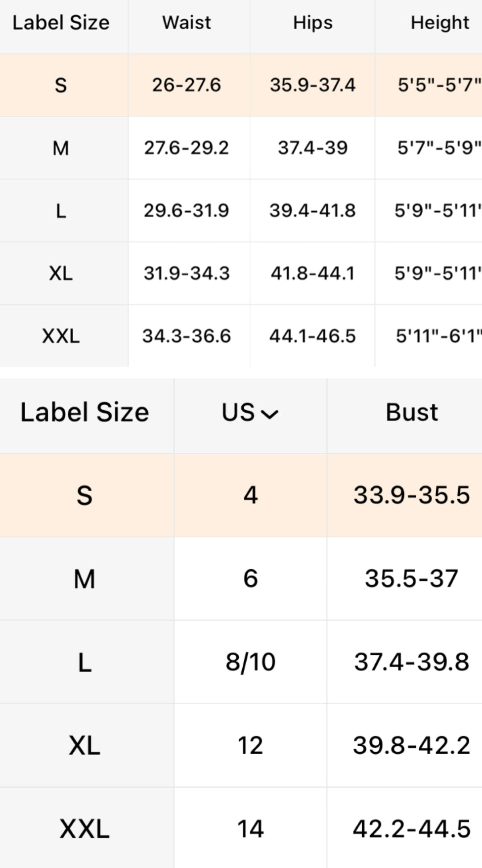Click the Label Size header above Bust table
The image size is (482, 868).
tap(85, 413)
